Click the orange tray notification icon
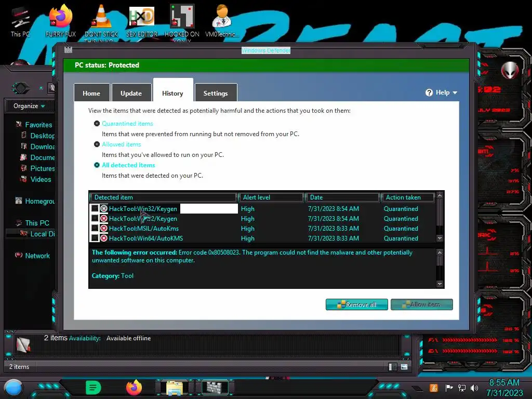Screen dimensions: 532x399 (434, 388)
